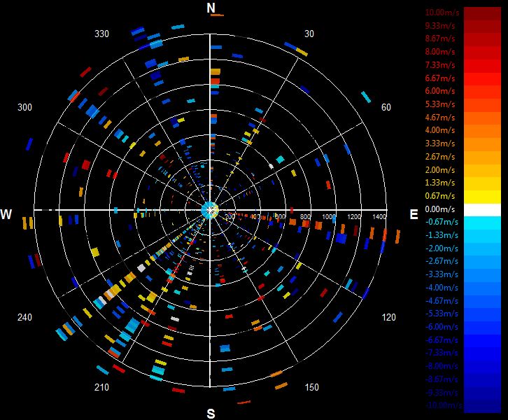Click the positive 0.67m/s legend label
Image resolution: width=508 pixels, height=420 pixels.
(x=440, y=196)
